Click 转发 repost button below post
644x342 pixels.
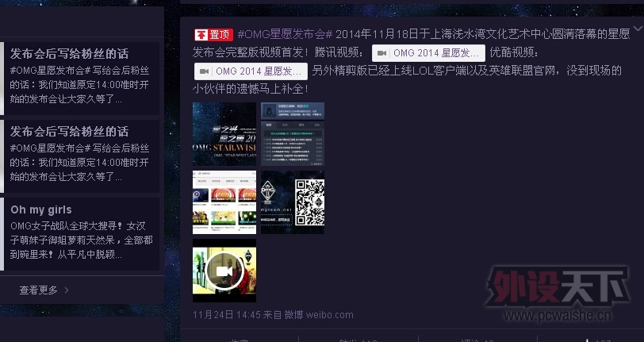pos(349,340)
